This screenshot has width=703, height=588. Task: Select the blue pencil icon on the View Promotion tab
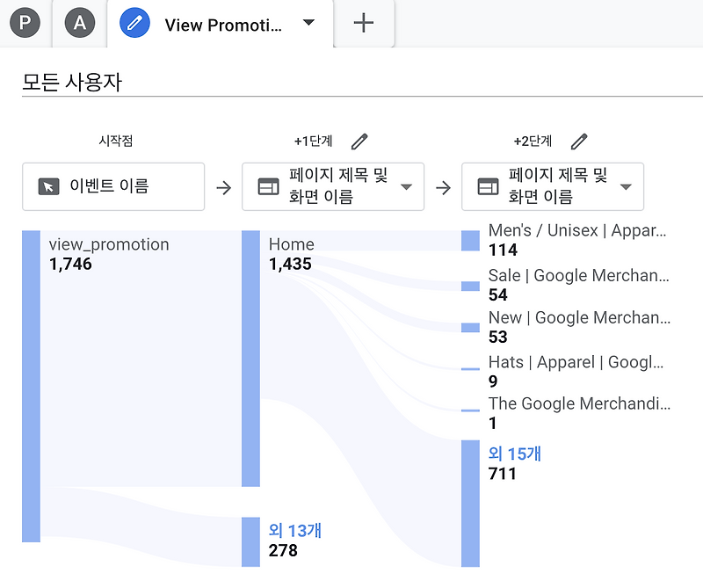(x=134, y=23)
